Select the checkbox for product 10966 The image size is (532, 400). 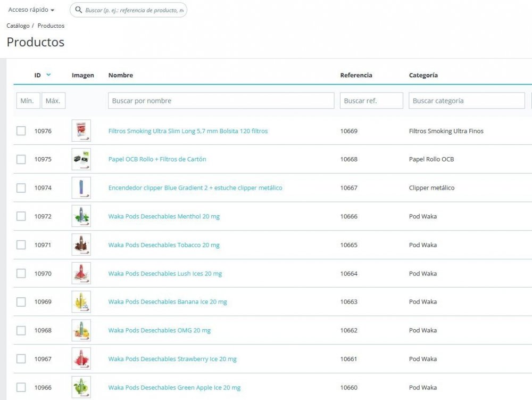click(x=21, y=387)
